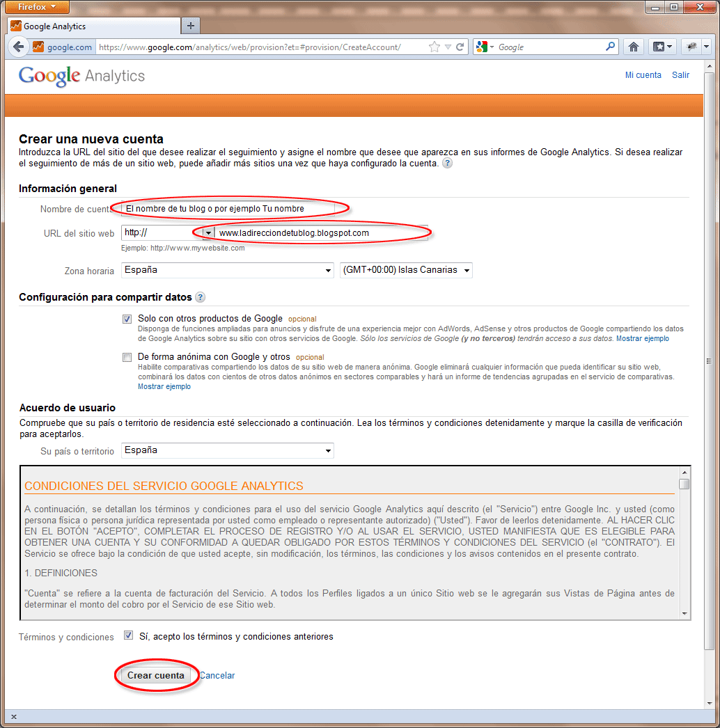This screenshot has width=720, height=728.
Task: Click the help icon beside Configuración para compartir datos
Action: click(201, 297)
